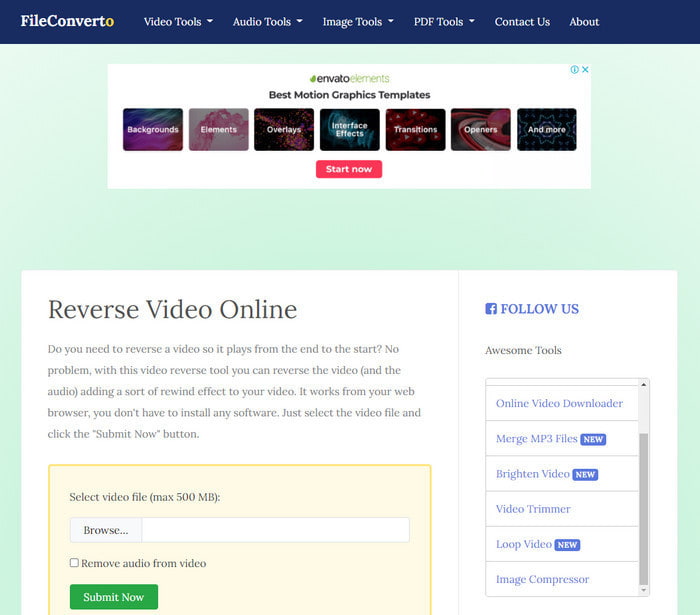The height and width of the screenshot is (615, 700).
Task: Open the Backgrounds template thumbnail in ad
Action: click(153, 129)
